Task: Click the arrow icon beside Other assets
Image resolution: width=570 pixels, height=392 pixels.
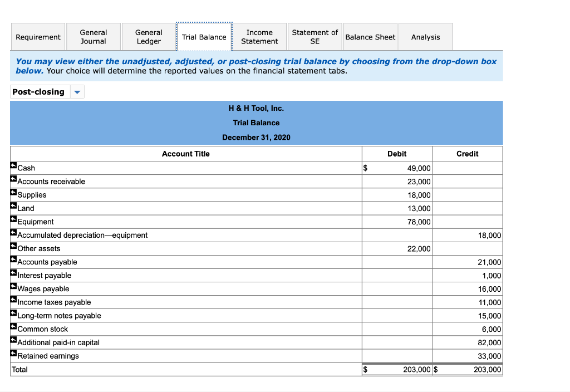Action: (13, 246)
